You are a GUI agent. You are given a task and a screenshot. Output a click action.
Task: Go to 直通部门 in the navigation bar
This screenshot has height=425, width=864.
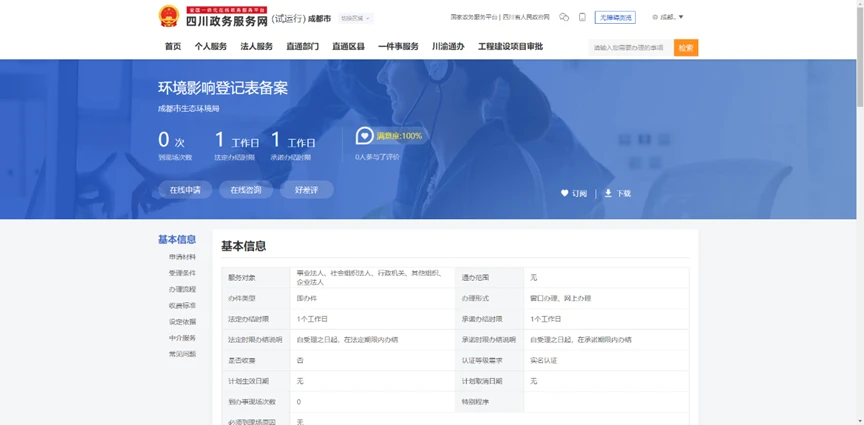(x=302, y=47)
